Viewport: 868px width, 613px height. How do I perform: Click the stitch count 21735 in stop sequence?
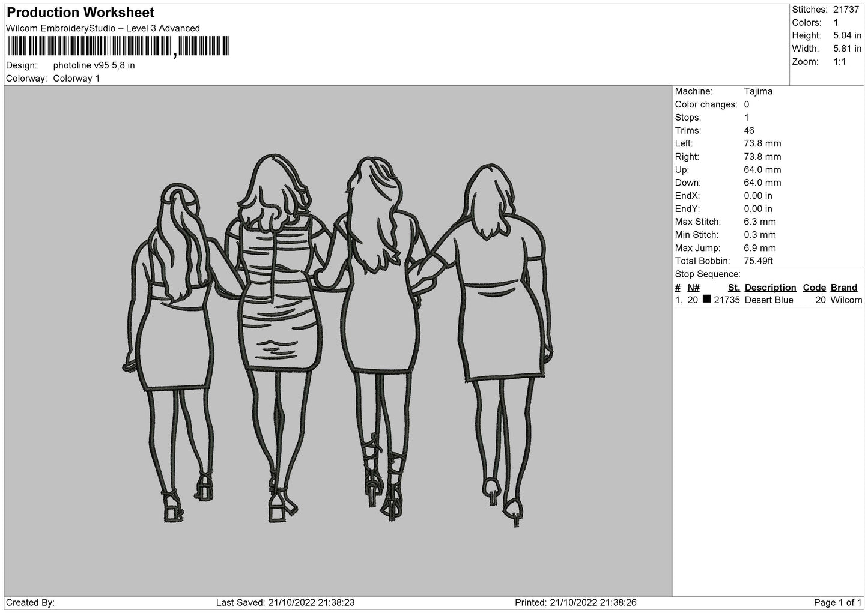(x=727, y=300)
